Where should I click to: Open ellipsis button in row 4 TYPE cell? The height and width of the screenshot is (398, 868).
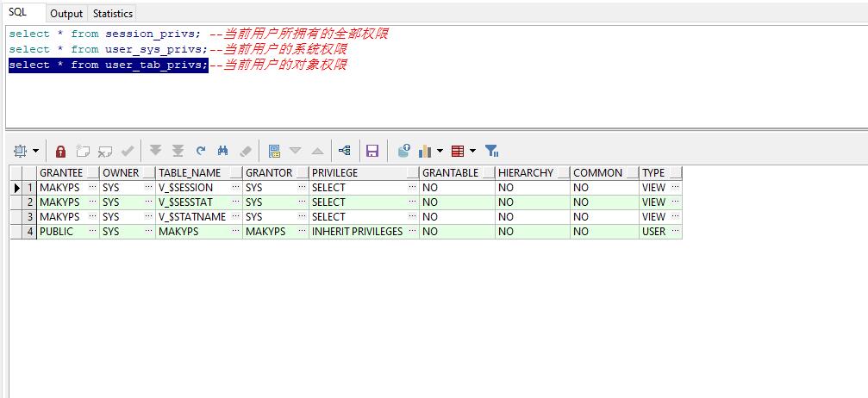676,231
